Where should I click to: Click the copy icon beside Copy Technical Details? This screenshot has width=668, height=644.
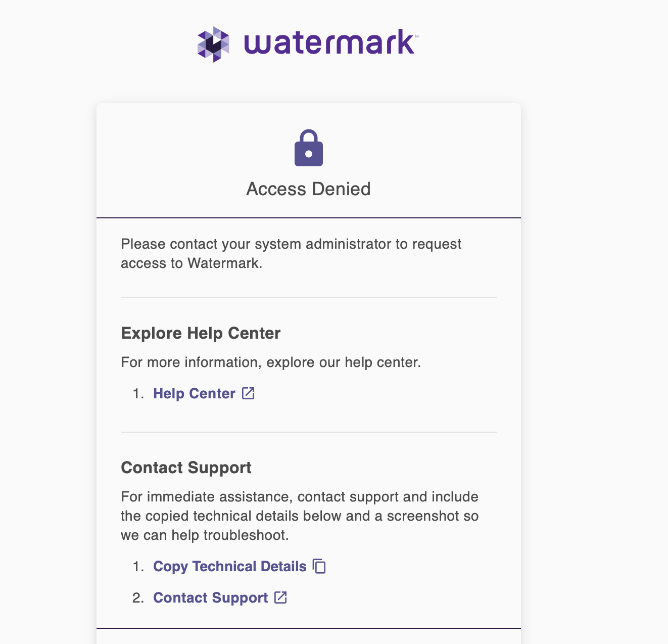319,567
